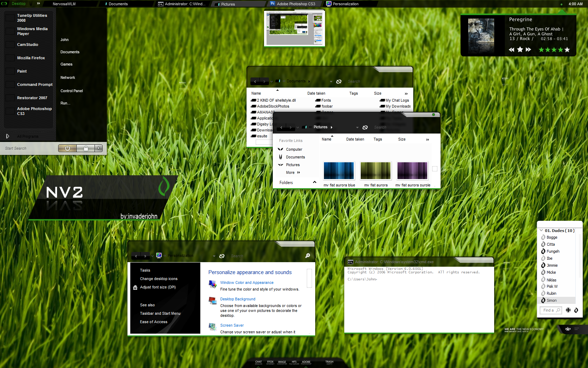
Task: Open the Window Color and Appearance link
Action: click(247, 282)
